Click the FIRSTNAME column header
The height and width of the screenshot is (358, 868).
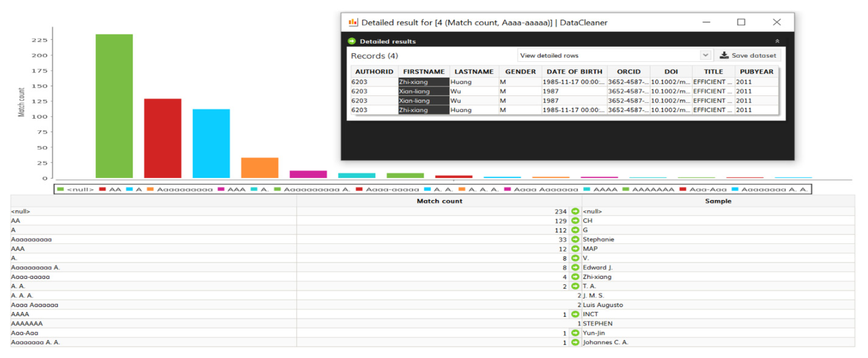(424, 71)
